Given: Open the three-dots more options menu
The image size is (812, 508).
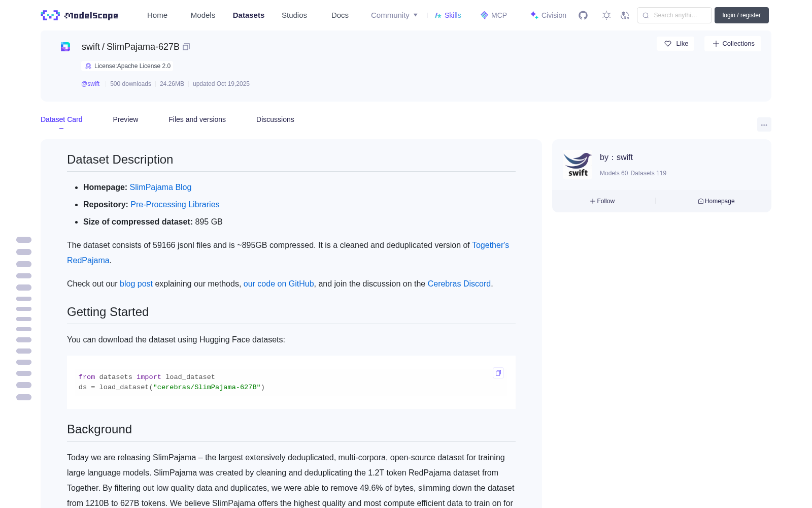Looking at the screenshot, I should [764, 124].
